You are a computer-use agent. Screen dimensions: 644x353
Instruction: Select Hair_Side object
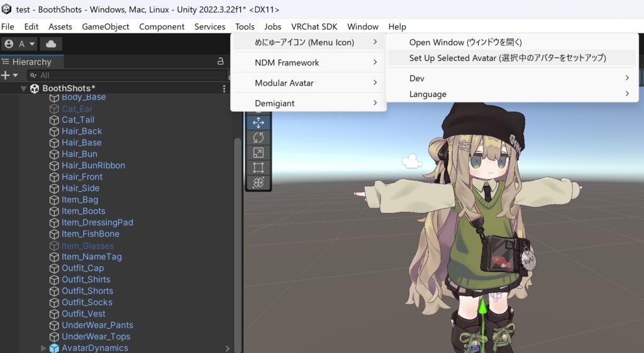(80, 188)
